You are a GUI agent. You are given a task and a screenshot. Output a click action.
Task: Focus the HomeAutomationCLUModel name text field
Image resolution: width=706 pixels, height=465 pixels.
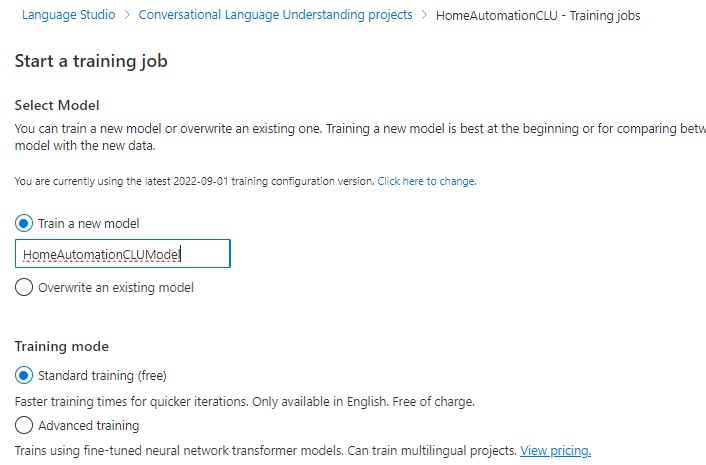tap(122, 254)
